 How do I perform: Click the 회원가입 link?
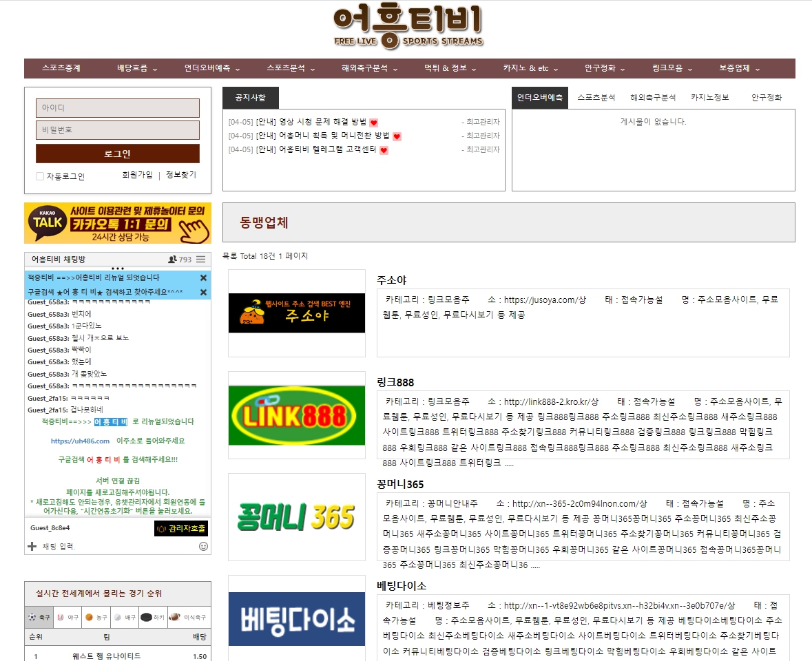tap(137, 175)
